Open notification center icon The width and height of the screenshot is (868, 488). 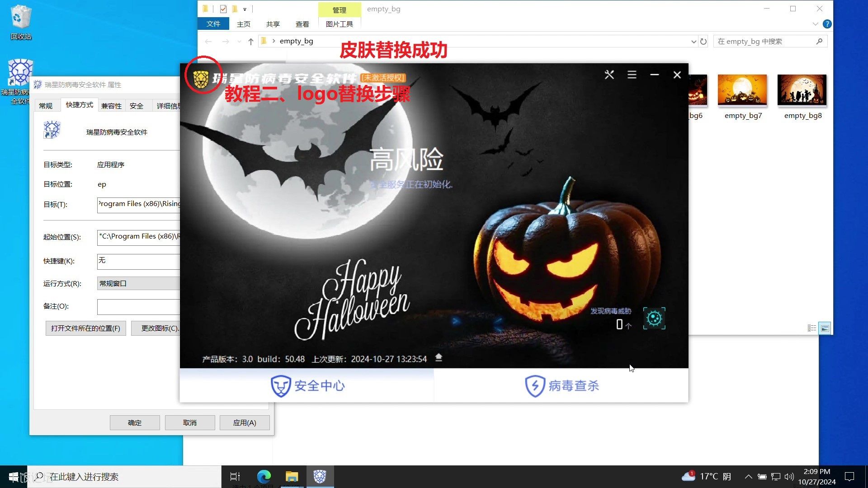[849, 477]
